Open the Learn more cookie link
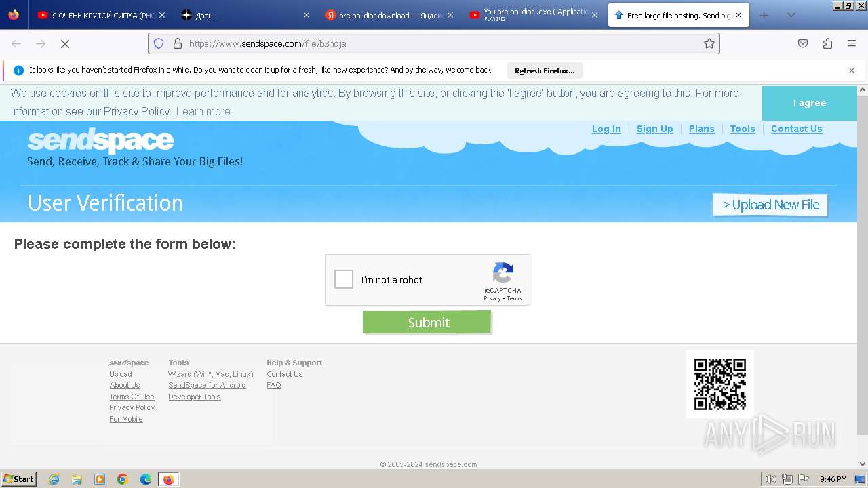 (x=203, y=111)
